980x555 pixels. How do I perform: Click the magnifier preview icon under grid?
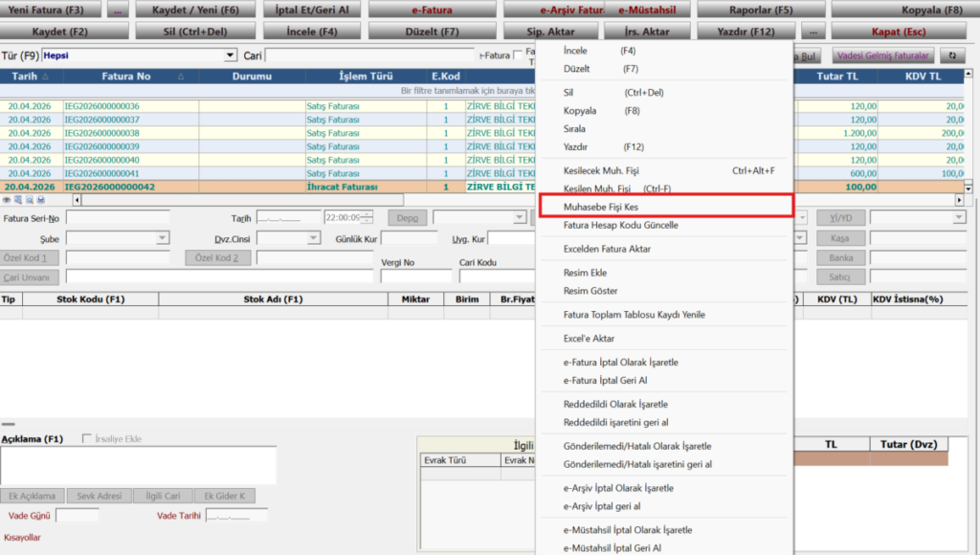click(x=30, y=200)
